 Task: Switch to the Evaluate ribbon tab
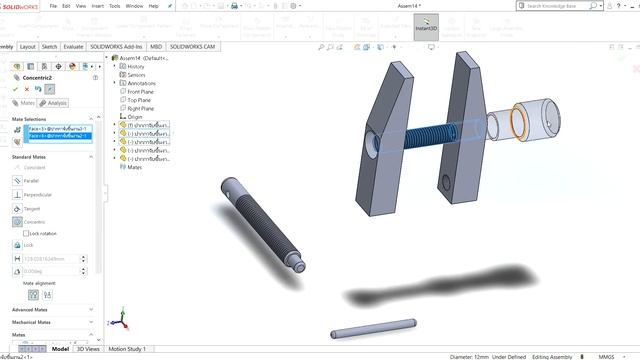point(73,47)
